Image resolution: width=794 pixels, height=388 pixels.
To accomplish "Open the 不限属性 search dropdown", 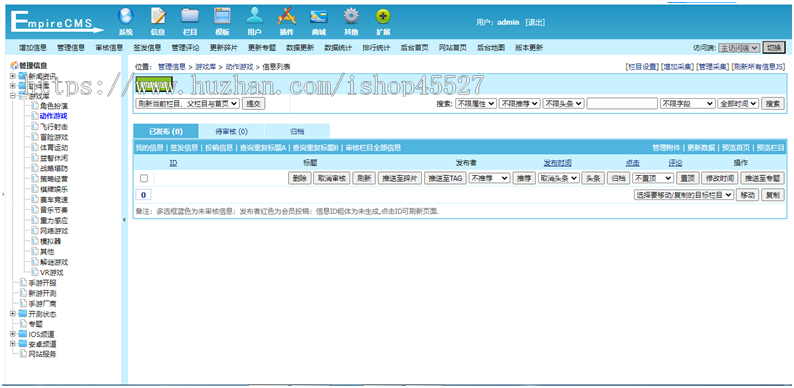I will point(476,103).
